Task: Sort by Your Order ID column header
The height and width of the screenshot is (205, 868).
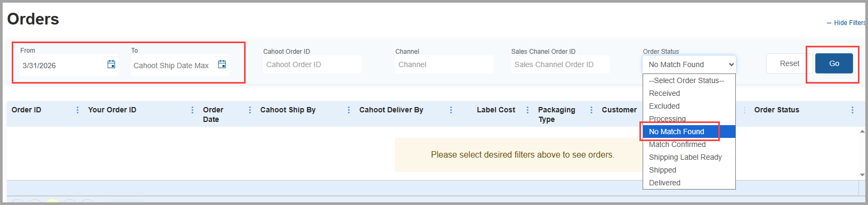Action: (x=112, y=110)
